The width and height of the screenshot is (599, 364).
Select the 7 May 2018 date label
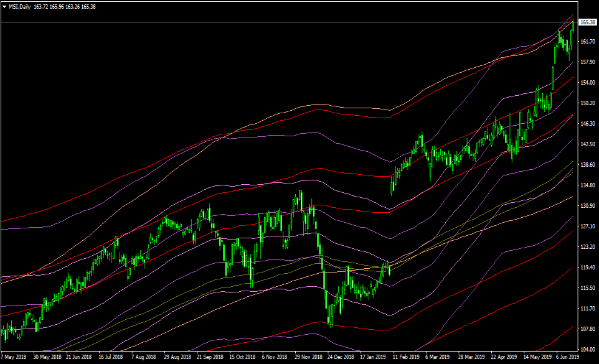(14, 358)
